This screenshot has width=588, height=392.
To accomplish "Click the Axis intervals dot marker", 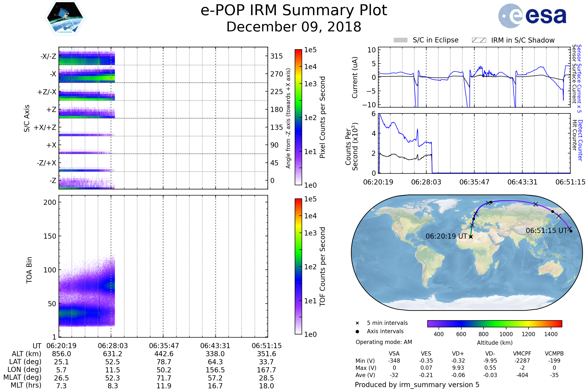I will [357, 331].
